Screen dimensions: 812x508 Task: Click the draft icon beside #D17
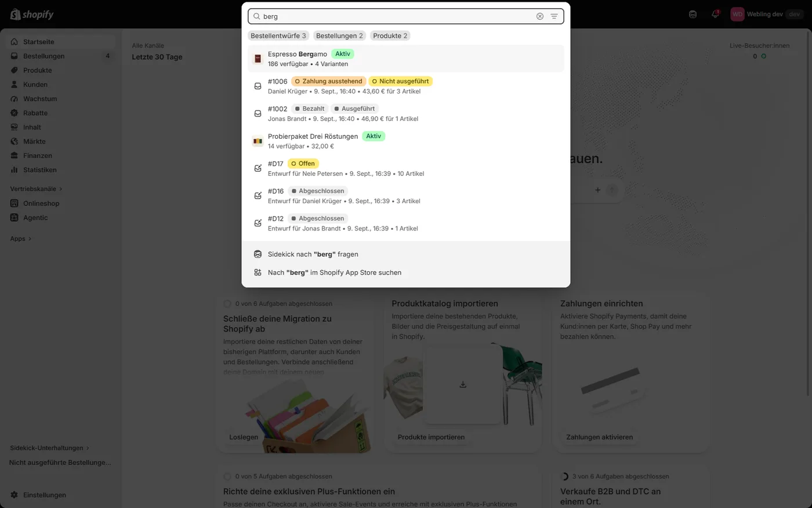coord(258,168)
